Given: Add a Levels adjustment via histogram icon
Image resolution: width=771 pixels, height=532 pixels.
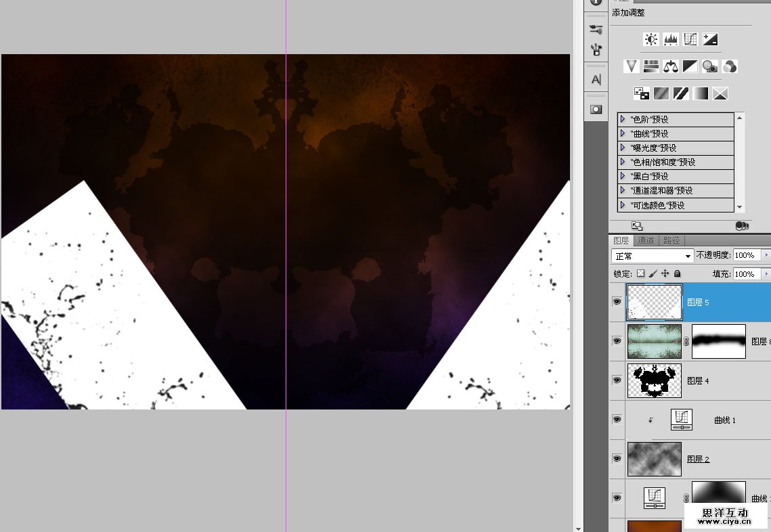Looking at the screenshot, I should coord(671,39).
